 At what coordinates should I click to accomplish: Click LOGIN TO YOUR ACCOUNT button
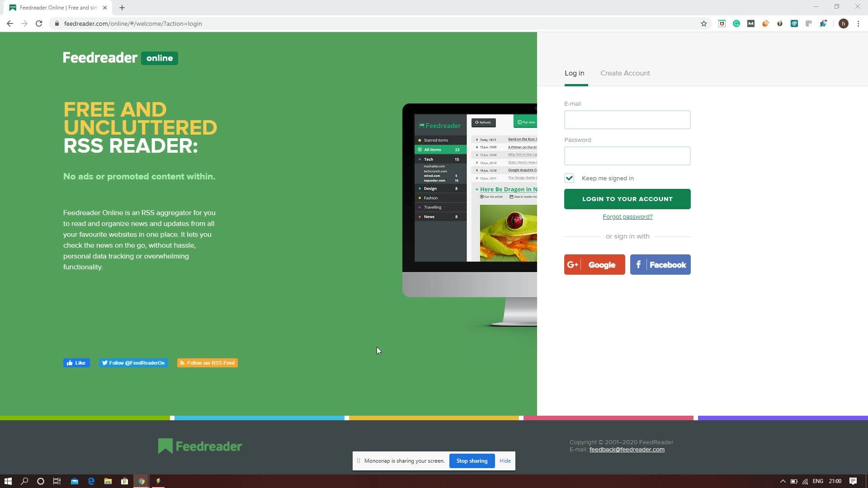click(628, 199)
